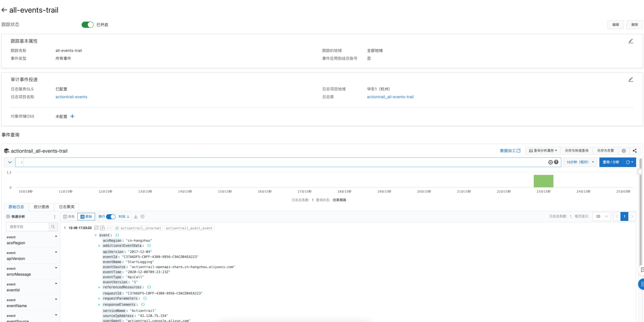Image resolution: width=644 pixels, height=322 pixels.
Task: Go to the previous log page
Action: 617,216
